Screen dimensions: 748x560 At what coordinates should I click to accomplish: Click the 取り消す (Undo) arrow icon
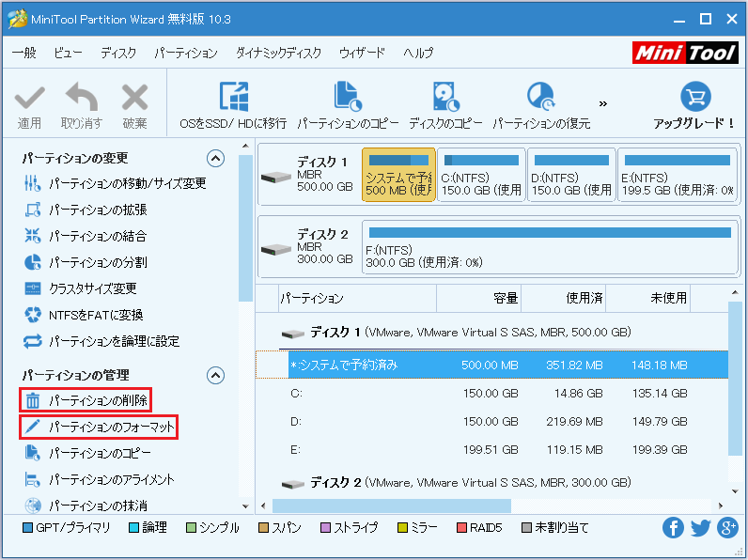(x=82, y=97)
